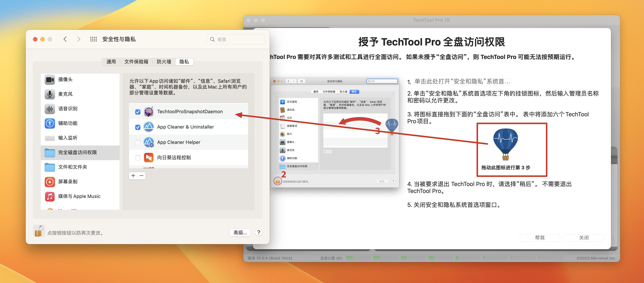This screenshot has height=283, width=644.
Task: Uncheck App Cleaner & Uninstaller checkbox
Action: [x=138, y=127]
